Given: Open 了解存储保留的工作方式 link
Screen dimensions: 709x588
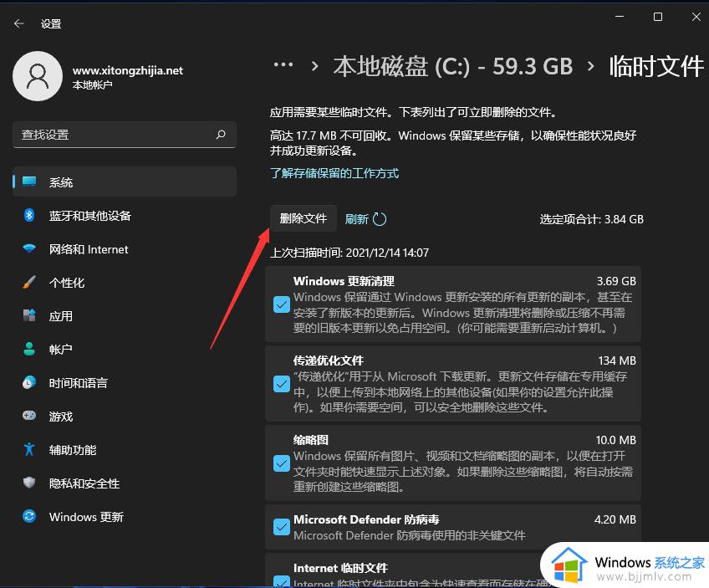Looking at the screenshot, I should tap(334, 173).
